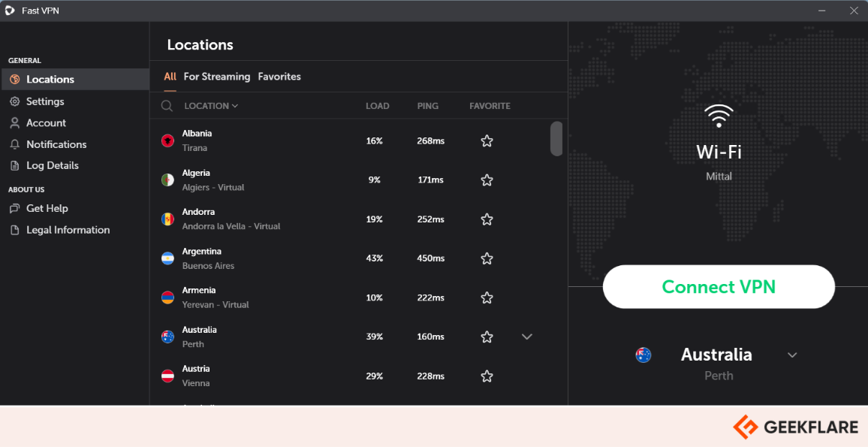View Log Details via its document icon
The height and width of the screenshot is (447, 868).
pyautogui.click(x=15, y=165)
